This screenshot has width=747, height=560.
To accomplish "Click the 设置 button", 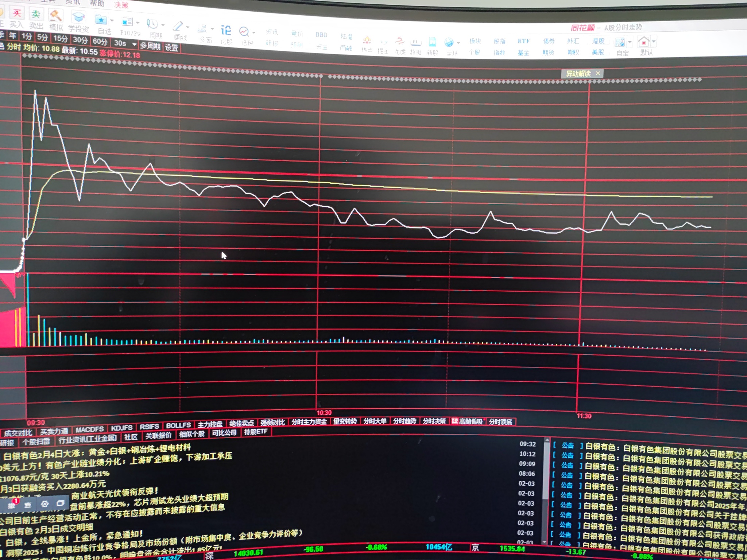I will (x=171, y=48).
